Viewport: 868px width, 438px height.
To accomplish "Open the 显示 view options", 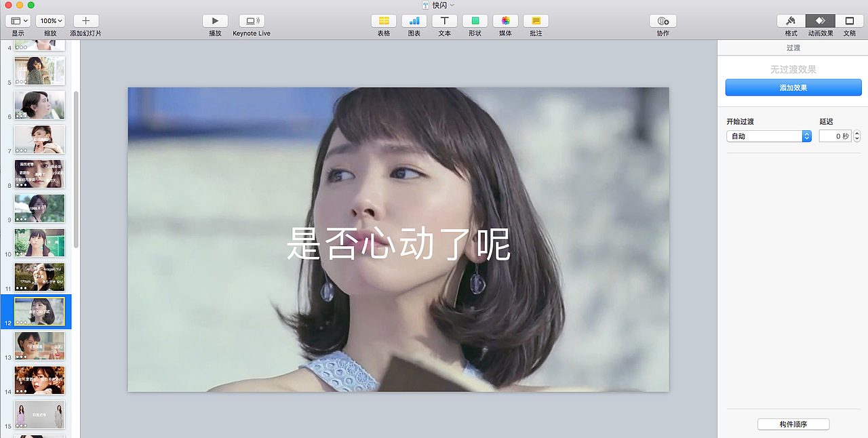I will point(18,22).
